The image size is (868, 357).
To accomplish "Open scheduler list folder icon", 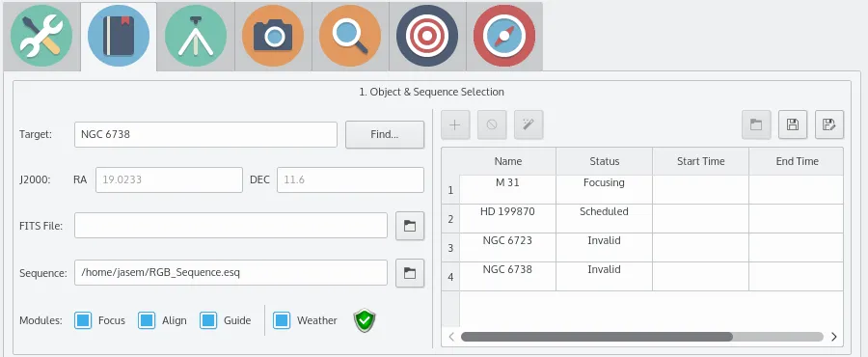I will [756, 124].
